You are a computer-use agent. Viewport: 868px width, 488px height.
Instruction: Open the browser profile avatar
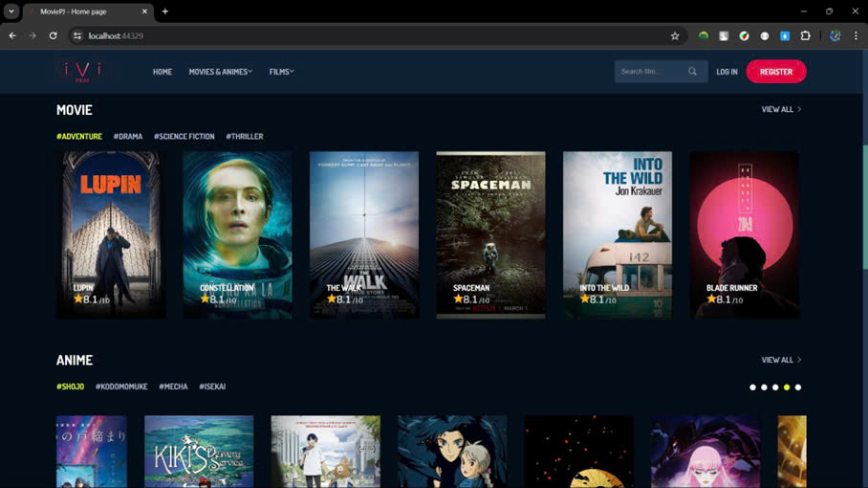[835, 36]
